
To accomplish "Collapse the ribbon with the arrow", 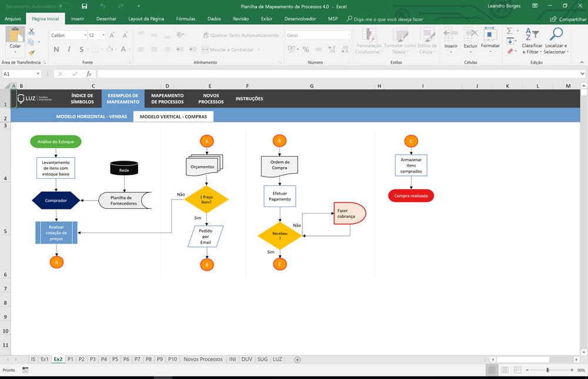I will [x=582, y=62].
